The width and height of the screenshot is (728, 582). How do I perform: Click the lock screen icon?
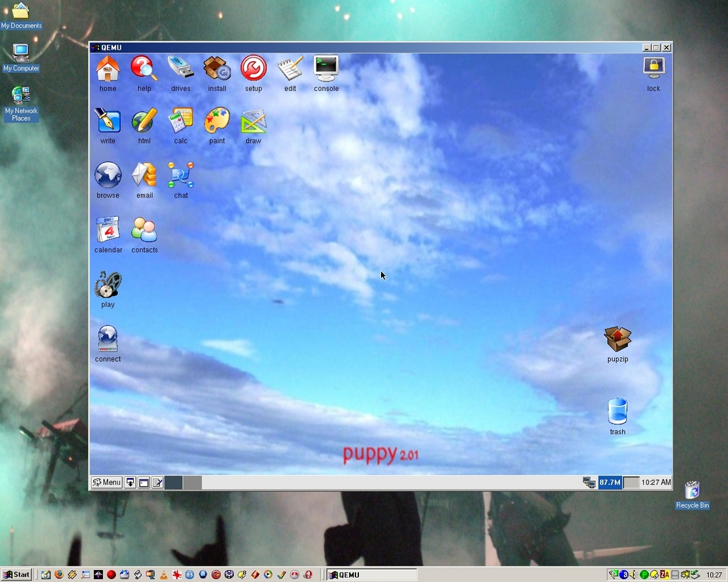click(654, 73)
